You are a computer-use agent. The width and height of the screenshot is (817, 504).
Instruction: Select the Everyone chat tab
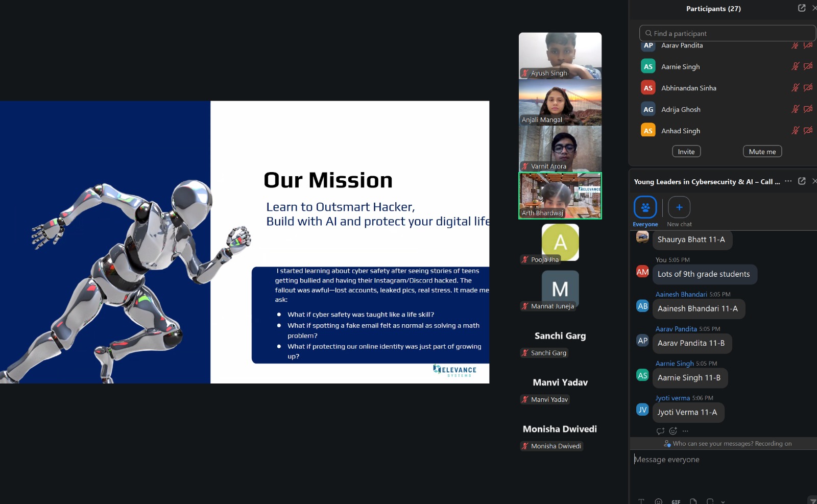[x=645, y=207]
